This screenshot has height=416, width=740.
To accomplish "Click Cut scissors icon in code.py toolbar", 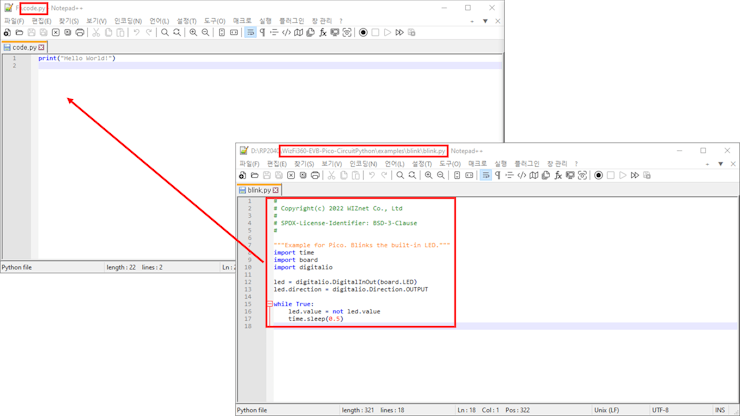I will [96, 33].
